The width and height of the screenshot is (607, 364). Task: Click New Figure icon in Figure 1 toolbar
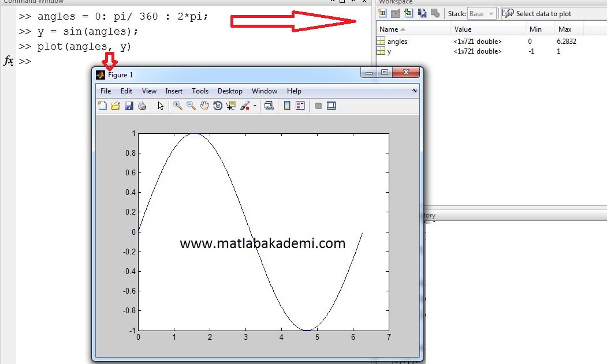click(102, 106)
